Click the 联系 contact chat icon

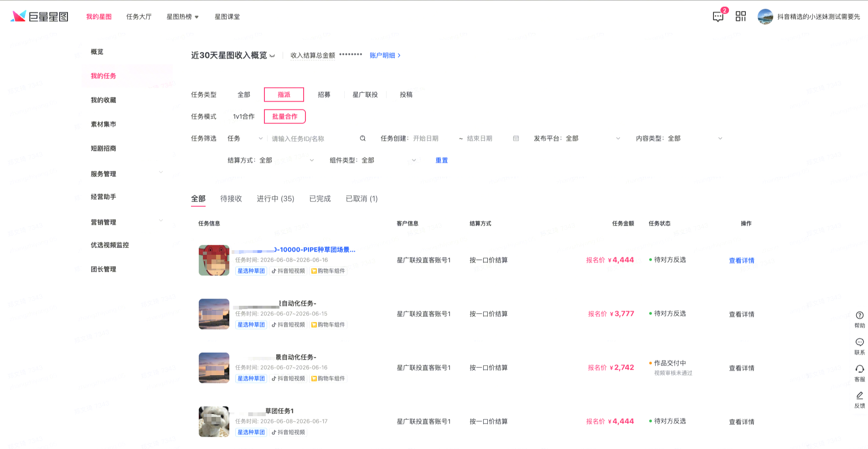(x=859, y=346)
